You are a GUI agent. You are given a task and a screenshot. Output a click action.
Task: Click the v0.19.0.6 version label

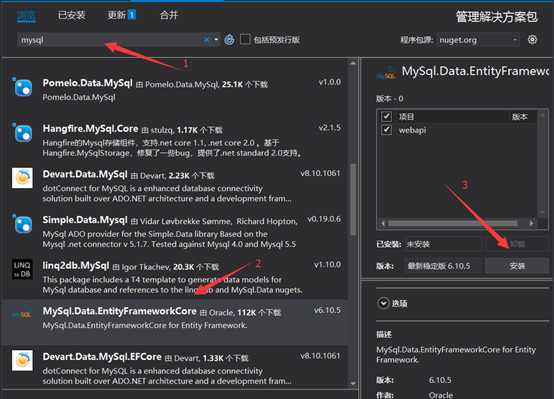(324, 219)
